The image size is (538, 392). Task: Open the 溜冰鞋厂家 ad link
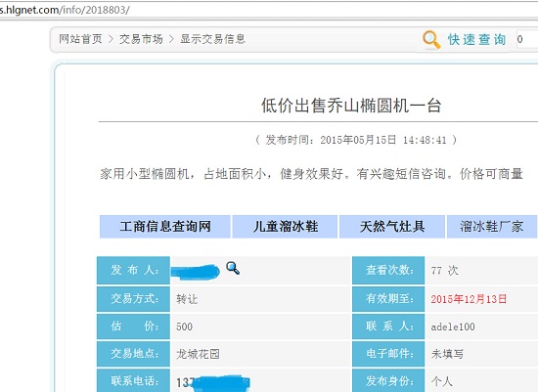tap(492, 227)
